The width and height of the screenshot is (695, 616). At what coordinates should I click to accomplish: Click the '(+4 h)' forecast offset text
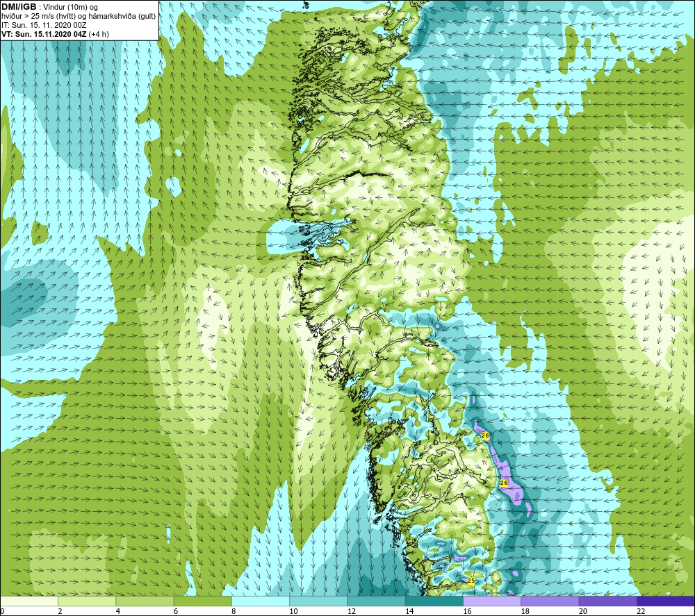click(99, 34)
